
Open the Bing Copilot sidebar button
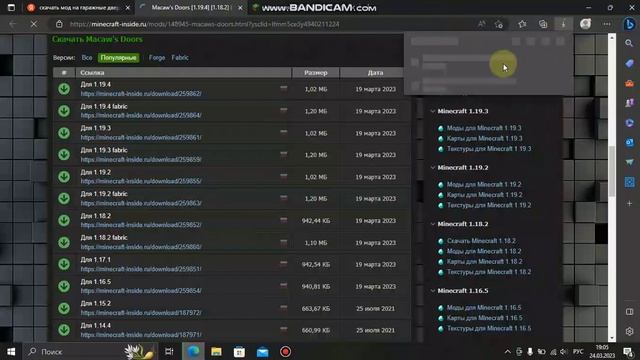(629, 24)
